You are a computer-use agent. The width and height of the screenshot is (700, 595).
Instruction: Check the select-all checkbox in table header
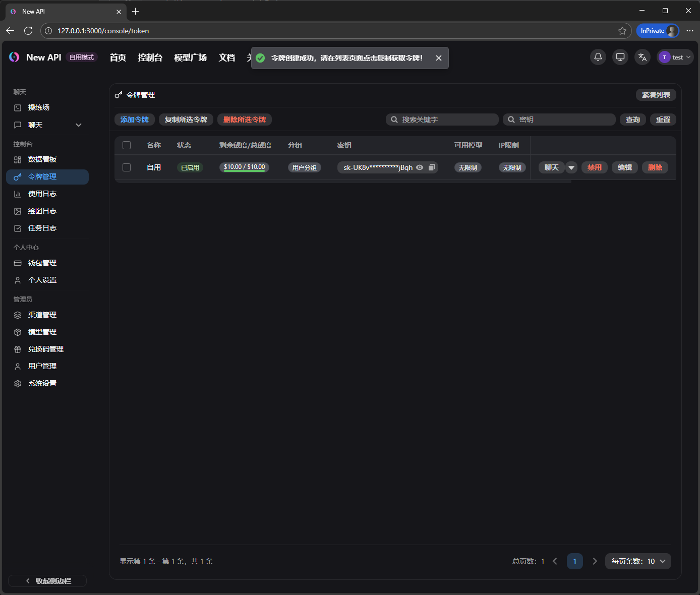pos(127,145)
